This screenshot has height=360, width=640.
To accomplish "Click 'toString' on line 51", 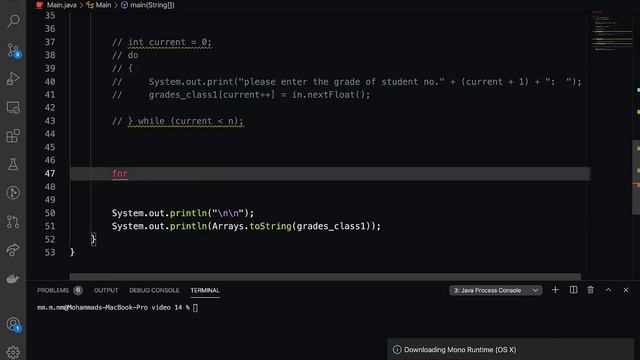I will pos(270,226).
